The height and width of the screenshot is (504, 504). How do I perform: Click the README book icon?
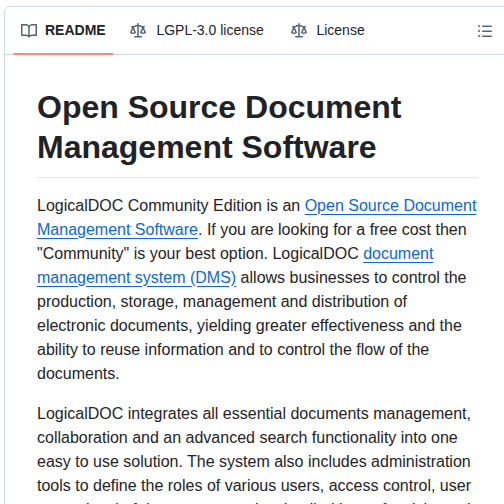pyautogui.click(x=29, y=31)
